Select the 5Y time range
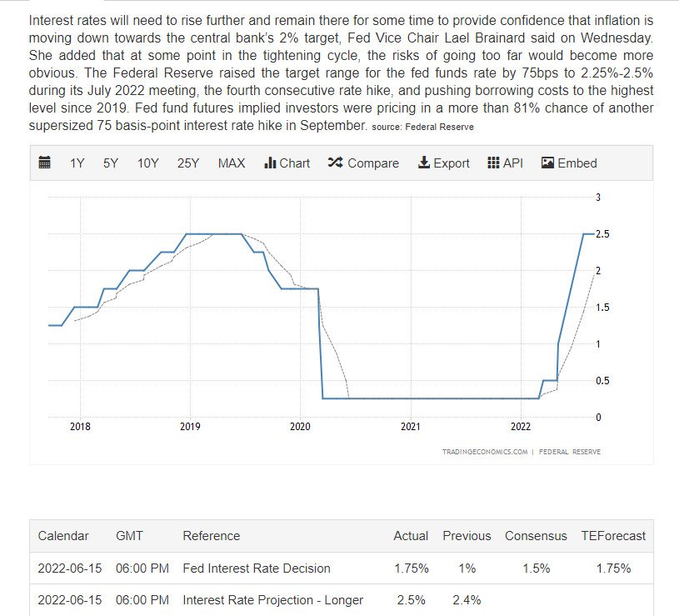This screenshot has height=616, width=679. [111, 163]
